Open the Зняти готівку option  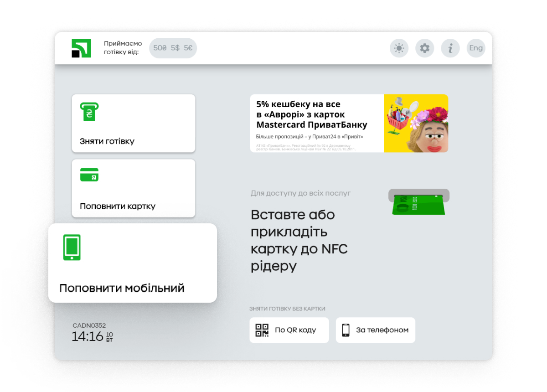click(133, 123)
